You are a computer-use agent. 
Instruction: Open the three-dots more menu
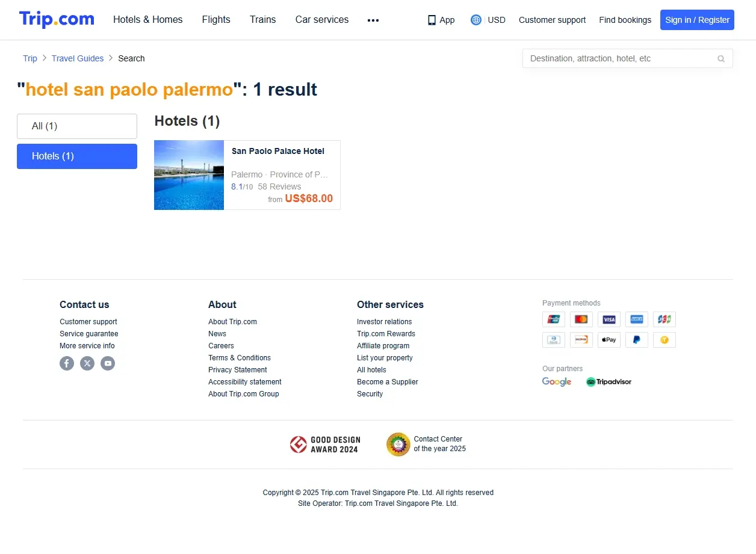[x=373, y=20]
